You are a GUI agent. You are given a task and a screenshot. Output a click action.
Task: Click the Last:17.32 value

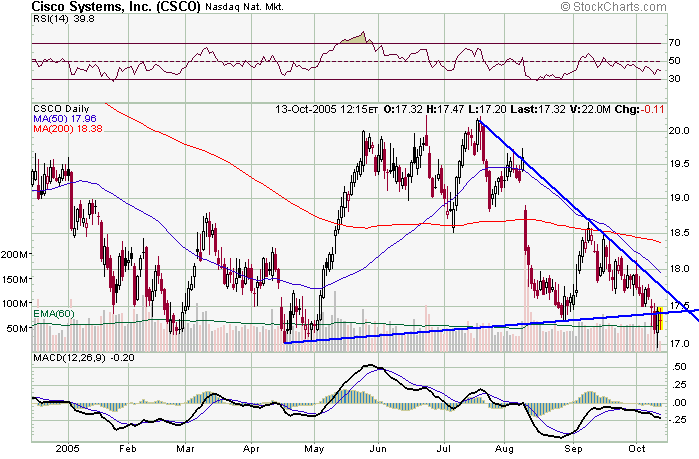[538, 109]
